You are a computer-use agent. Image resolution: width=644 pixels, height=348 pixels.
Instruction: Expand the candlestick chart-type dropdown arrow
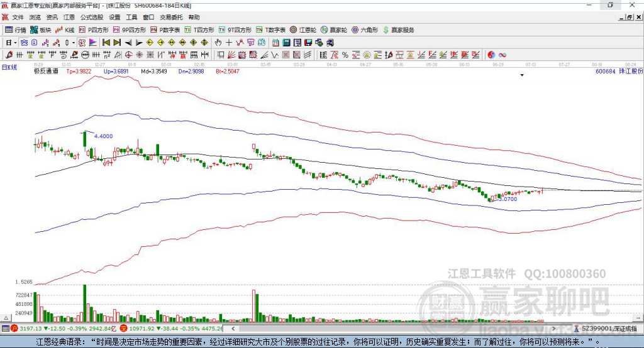click(x=74, y=43)
